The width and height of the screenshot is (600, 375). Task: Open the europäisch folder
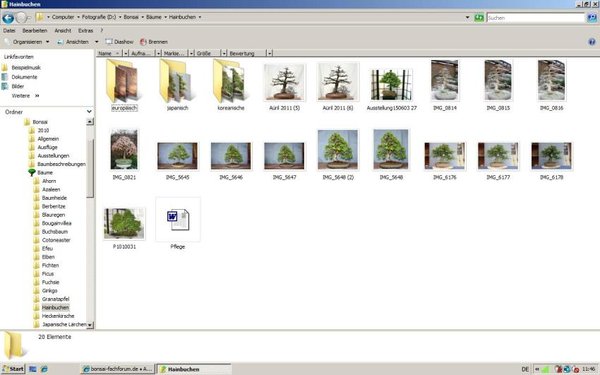point(124,85)
